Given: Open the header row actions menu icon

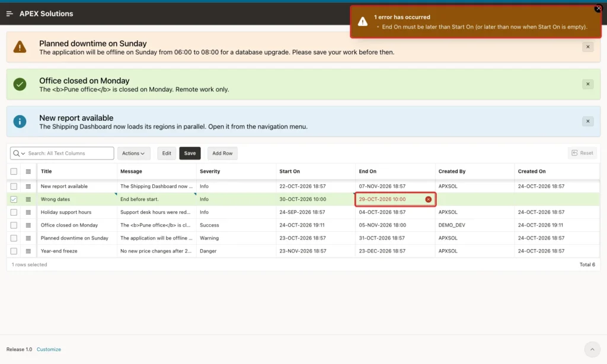Looking at the screenshot, I should [x=28, y=171].
